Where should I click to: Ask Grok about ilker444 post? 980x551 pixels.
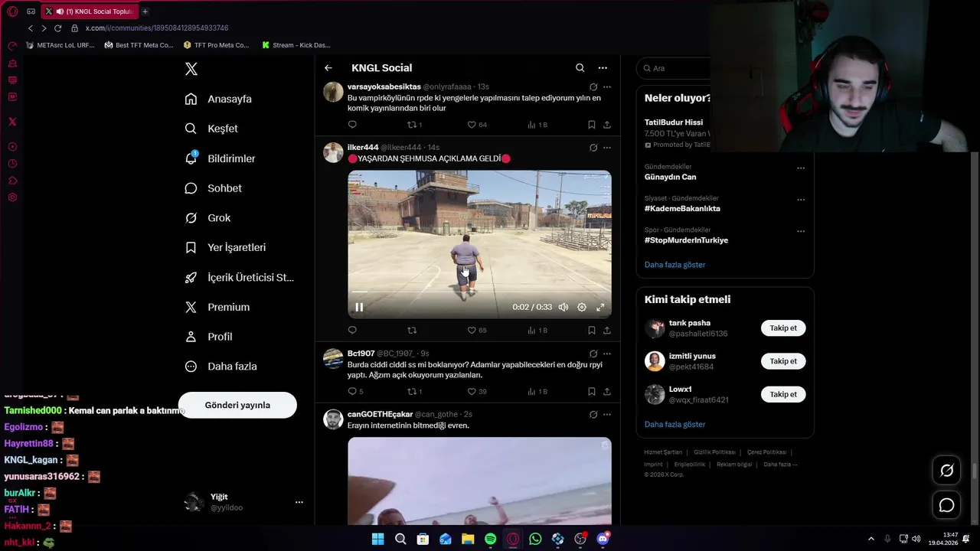[593, 148]
